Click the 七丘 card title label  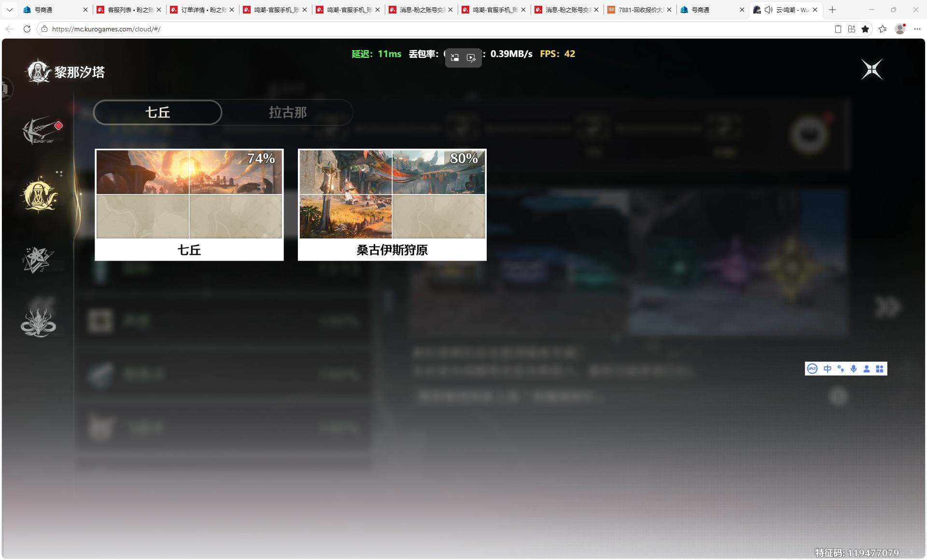189,250
